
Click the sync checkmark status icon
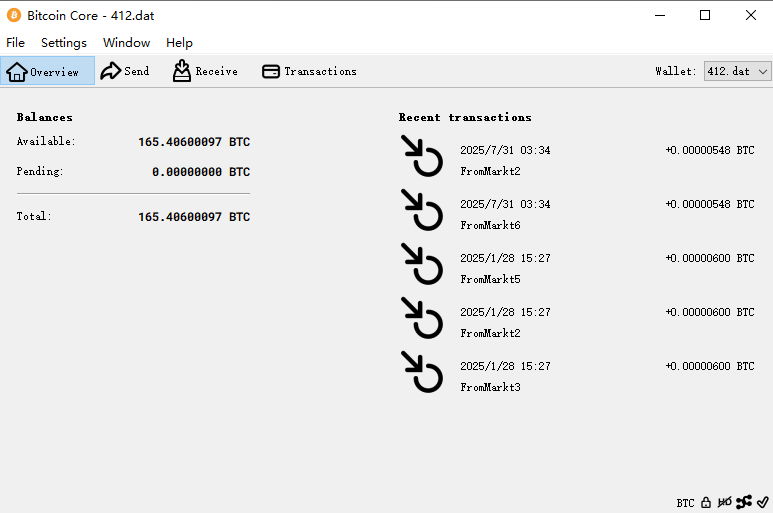pyautogui.click(x=762, y=502)
